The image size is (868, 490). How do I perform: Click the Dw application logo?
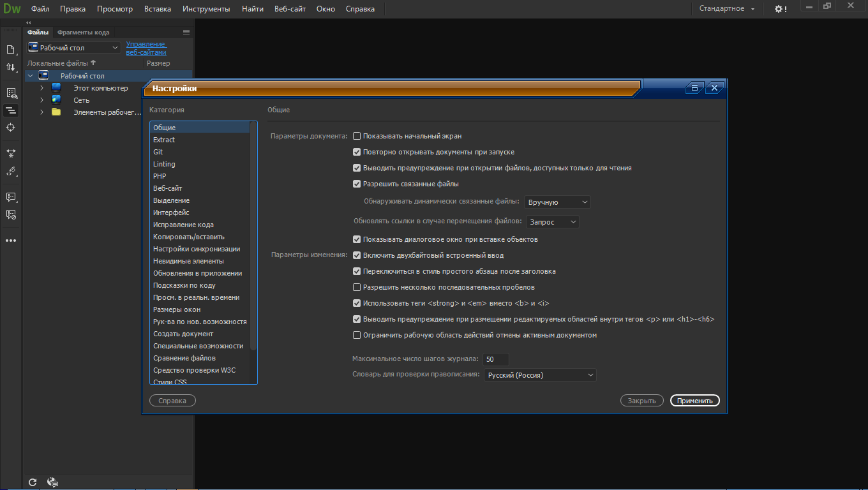click(11, 9)
